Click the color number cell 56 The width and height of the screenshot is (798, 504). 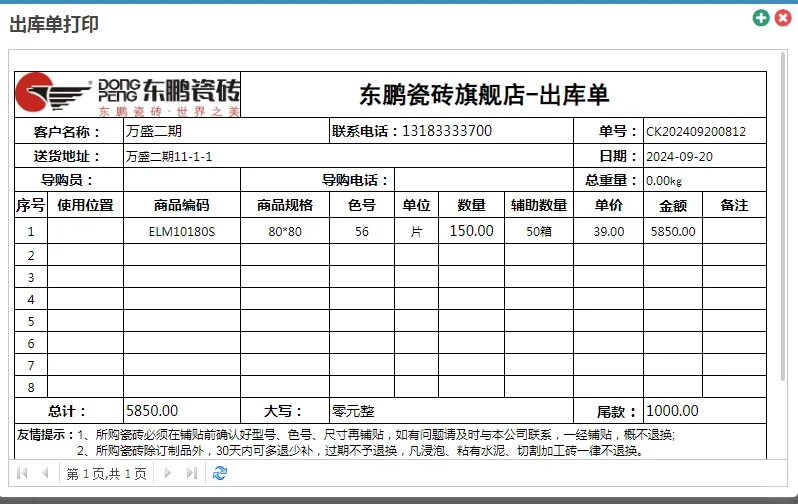coord(362,232)
